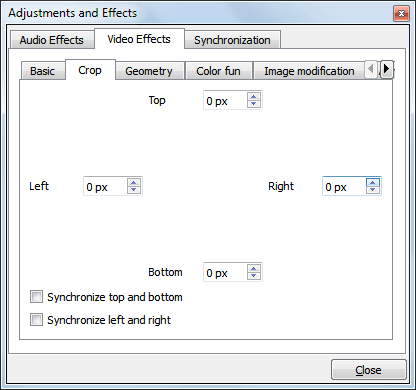This screenshot has width=416, height=390.
Task: Open the Color fun tab
Action: tap(218, 71)
